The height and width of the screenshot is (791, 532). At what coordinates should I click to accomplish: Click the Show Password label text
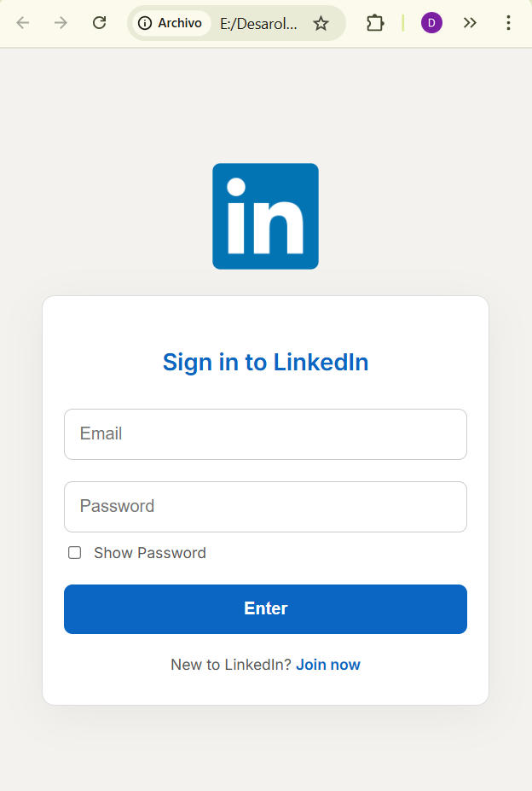150,553
